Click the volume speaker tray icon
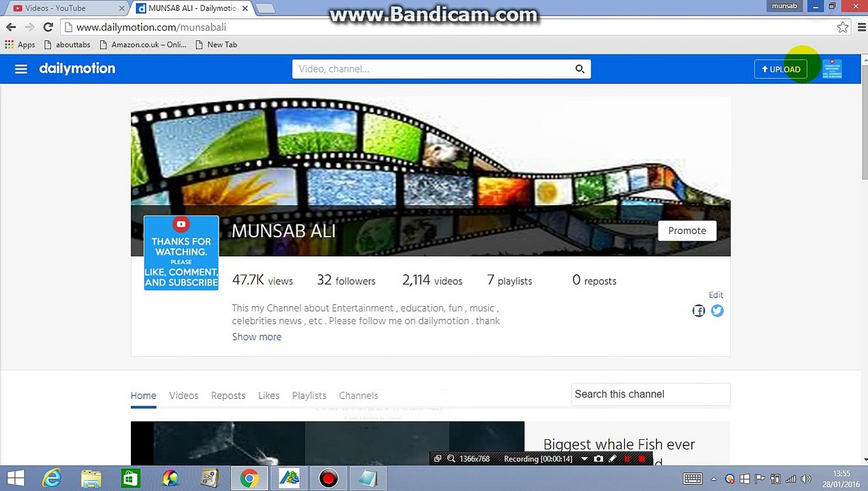Screen dimensions: 868x491 806,479
